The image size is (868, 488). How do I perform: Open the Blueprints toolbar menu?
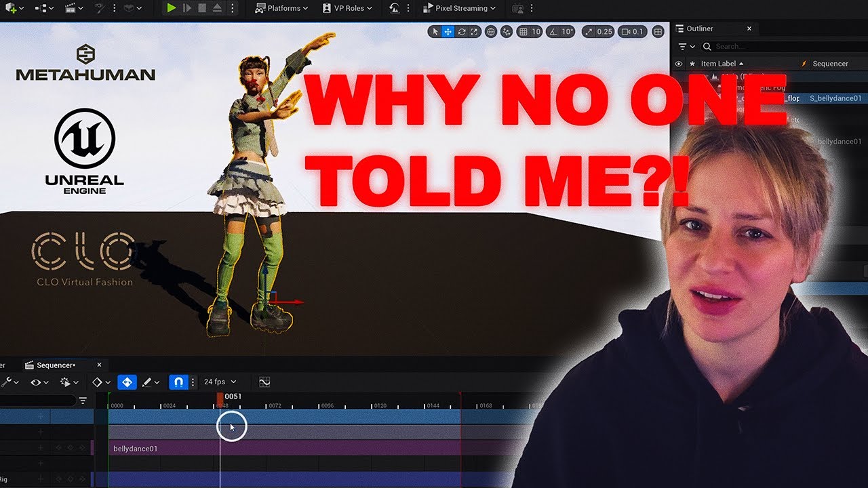tap(45, 8)
